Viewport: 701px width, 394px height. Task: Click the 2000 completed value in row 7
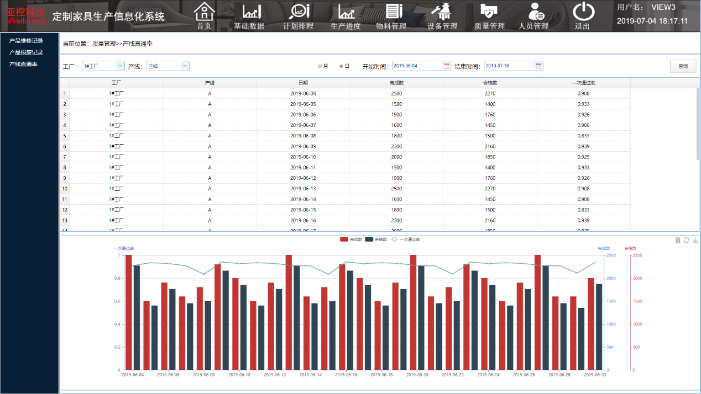[397, 157]
